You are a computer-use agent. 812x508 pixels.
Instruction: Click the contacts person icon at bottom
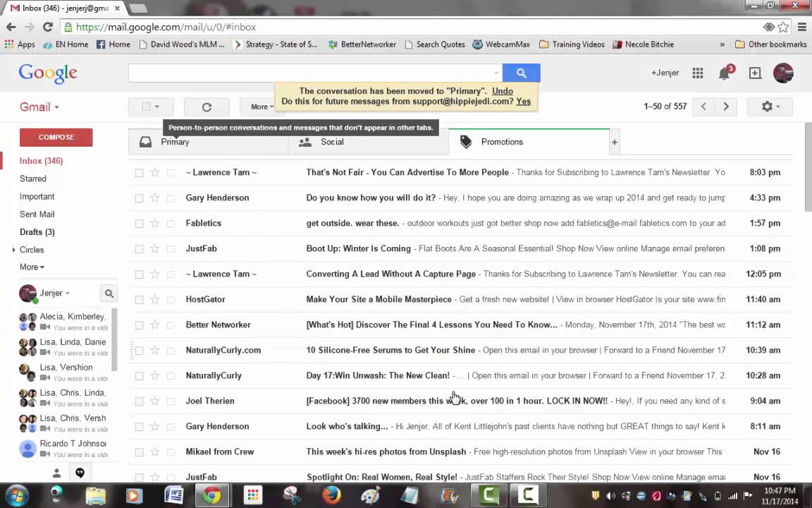pyautogui.click(x=56, y=473)
